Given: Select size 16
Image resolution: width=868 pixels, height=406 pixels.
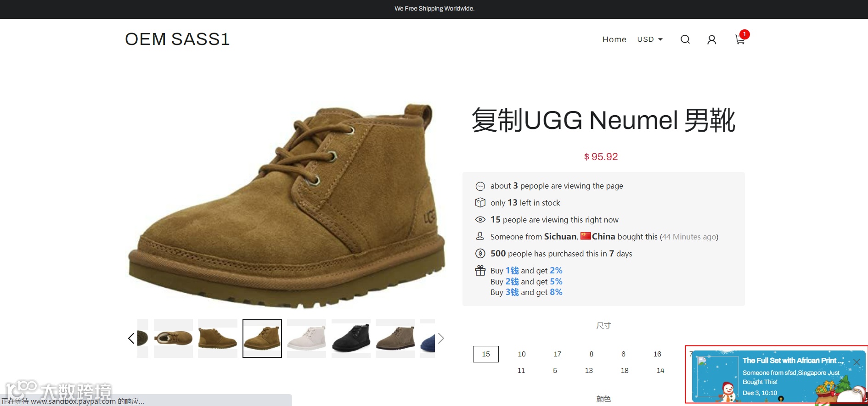Looking at the screenshot, I should (658, 354).
